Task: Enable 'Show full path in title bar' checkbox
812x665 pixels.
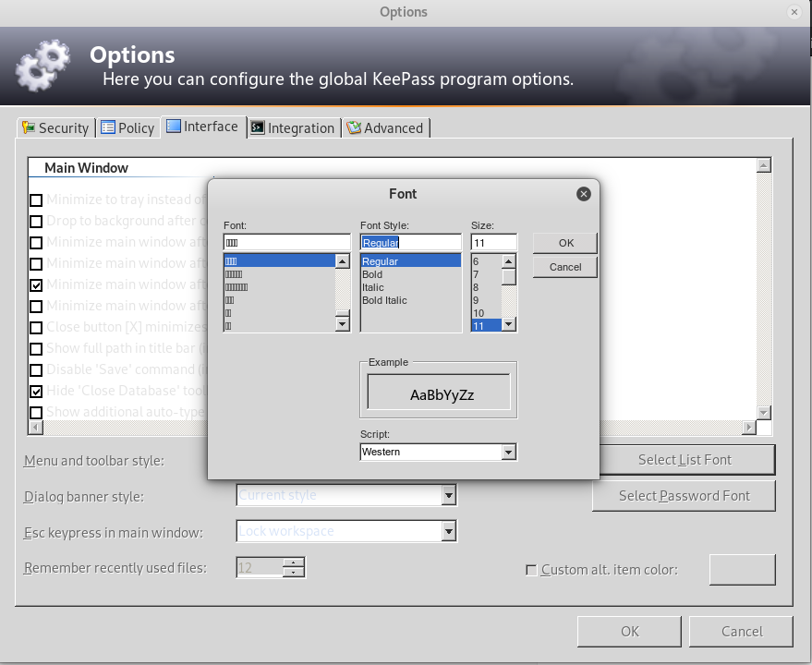Action: (36, 348)
